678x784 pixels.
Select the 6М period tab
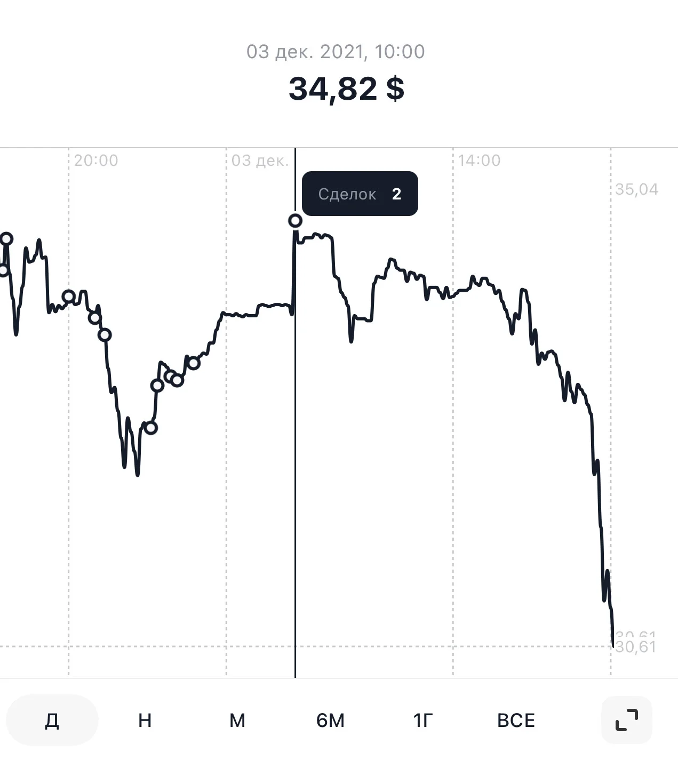click(330, 721)
